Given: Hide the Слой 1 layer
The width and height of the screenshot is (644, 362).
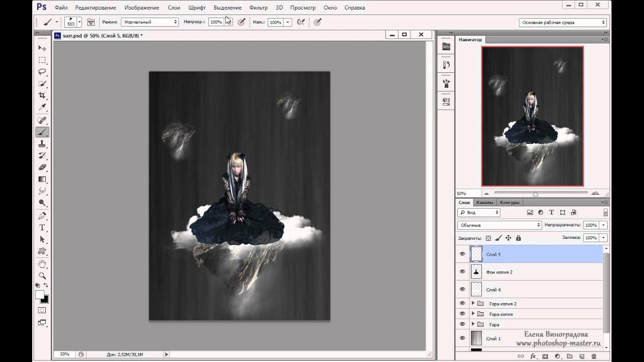Looking at the screenshot, I should (x=462, y=338).
